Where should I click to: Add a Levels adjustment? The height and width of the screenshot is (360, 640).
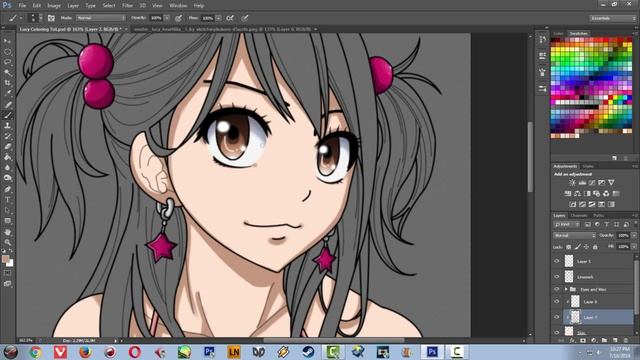click(582, 182)
